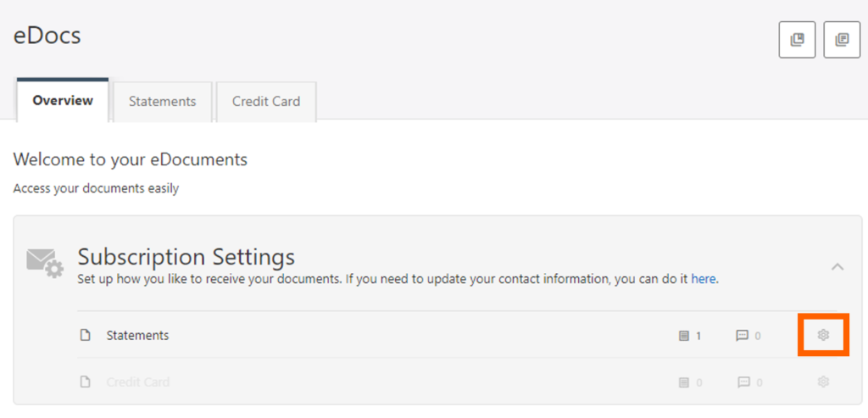
Task: Click the Credit Card row document count icon
Action: 684,382
